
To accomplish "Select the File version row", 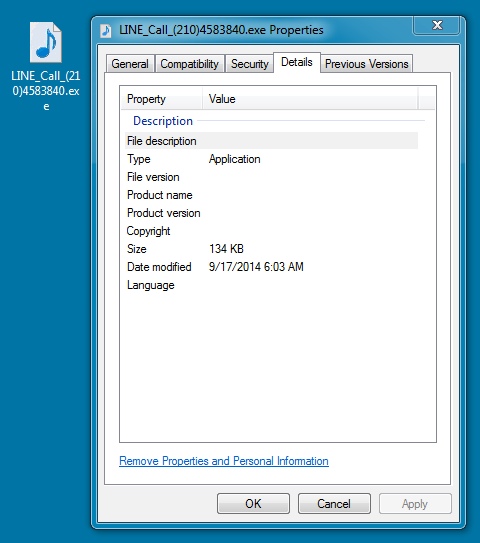I will tap(271, 177).
